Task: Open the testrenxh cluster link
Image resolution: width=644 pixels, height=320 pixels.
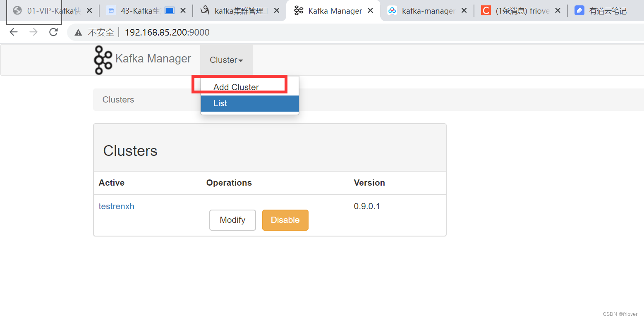Action: (117, 206)
